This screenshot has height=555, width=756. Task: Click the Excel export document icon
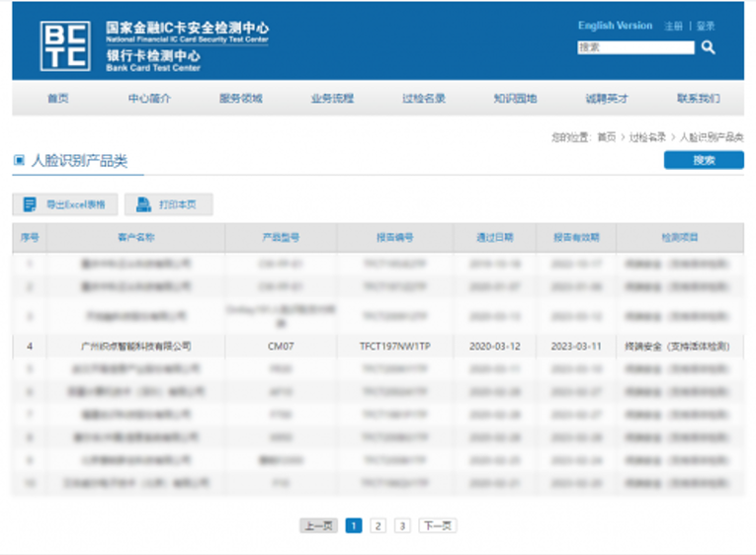30,204
